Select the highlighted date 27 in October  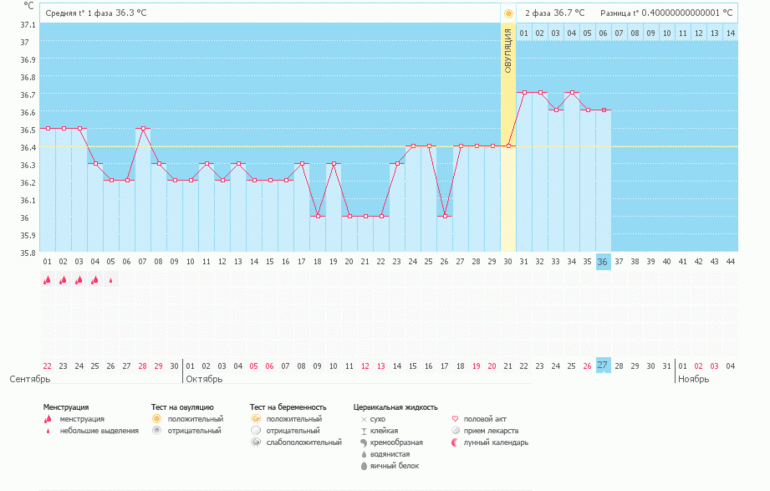[x=602, y=365]
